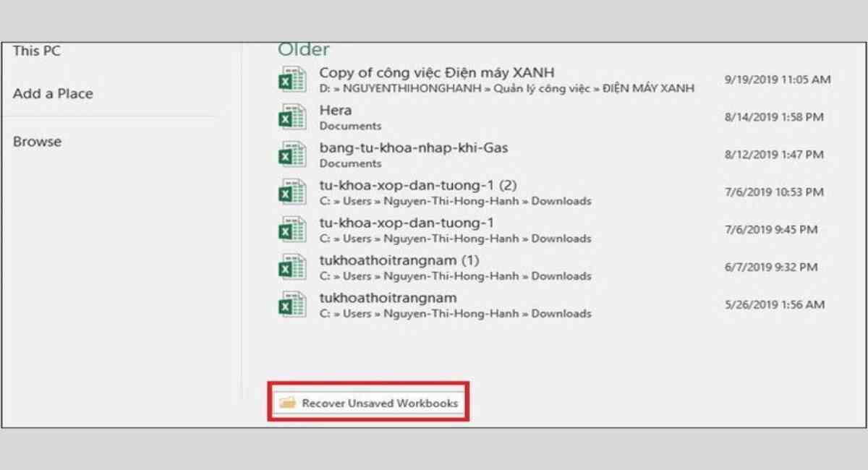The height and width of the screenshot is (470, 868).
Task: Select This PC location
Action: point(36,51)
